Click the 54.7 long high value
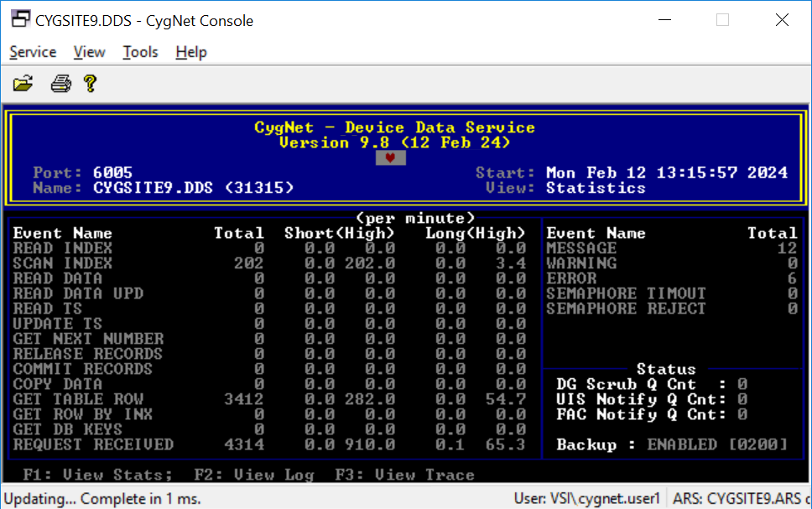This screenshot has width=812, height=509. tap(506, 399)
